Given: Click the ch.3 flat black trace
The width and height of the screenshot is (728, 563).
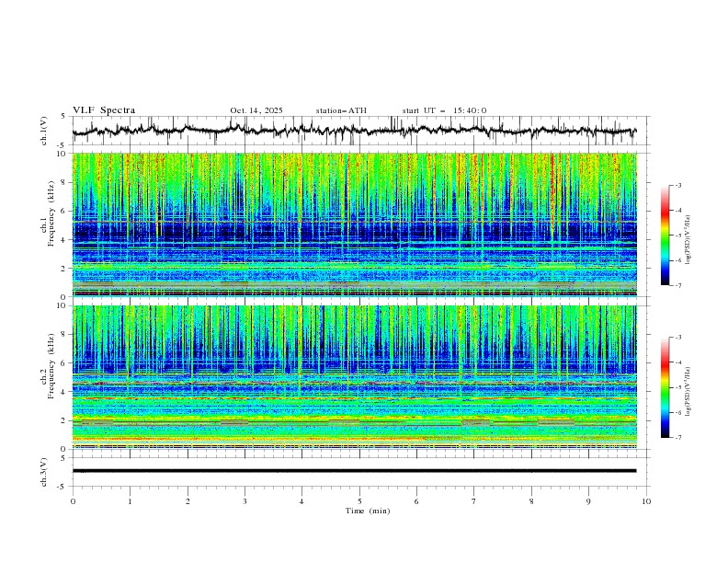Looking at the screenshot, I should (x=354, y=471).
